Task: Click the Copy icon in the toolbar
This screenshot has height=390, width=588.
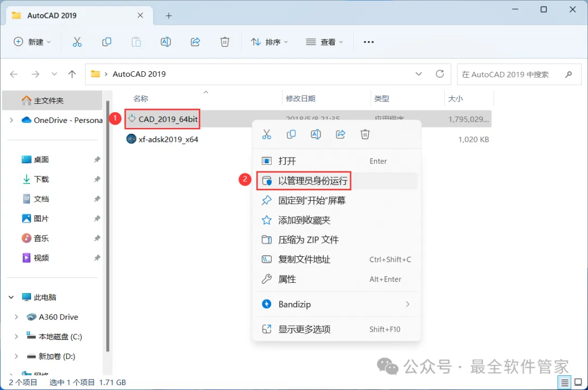Action: tap(107, 42)
